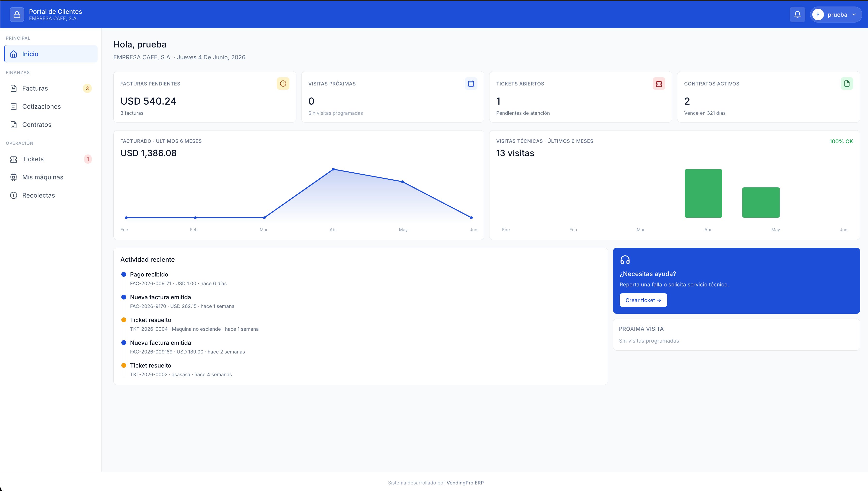Open Ticket resuelto TKT-2026-0004 activity
Screen dimensions: 868x491
pos(194,324)
